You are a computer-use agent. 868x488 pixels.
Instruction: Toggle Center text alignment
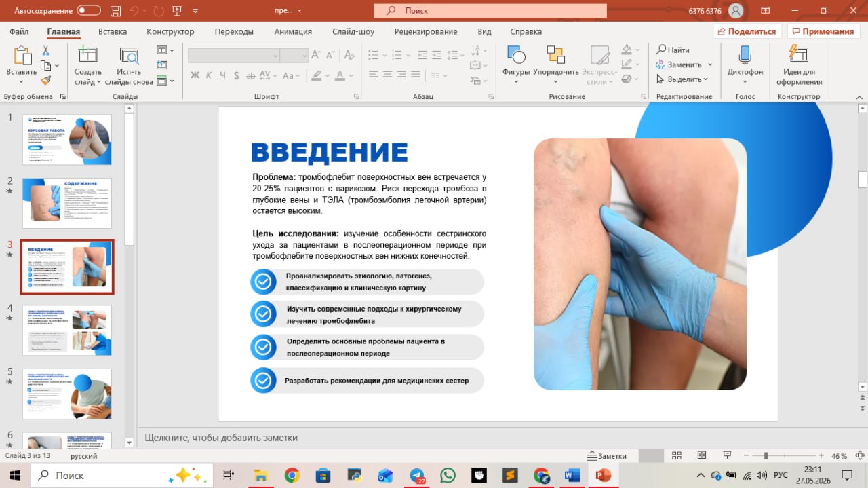click(387, 75)
